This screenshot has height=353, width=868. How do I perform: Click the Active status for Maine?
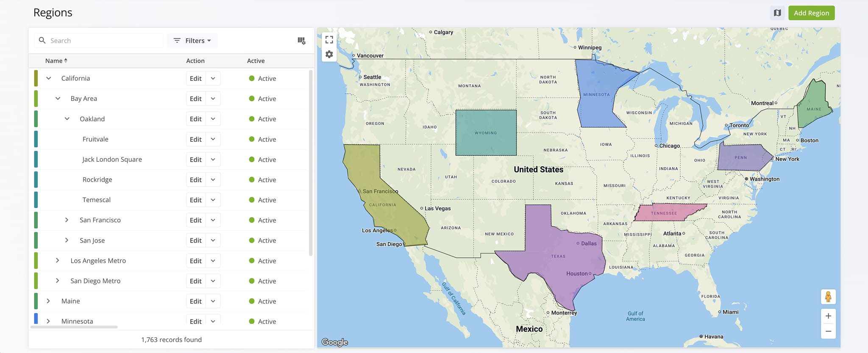click(262, 301)
